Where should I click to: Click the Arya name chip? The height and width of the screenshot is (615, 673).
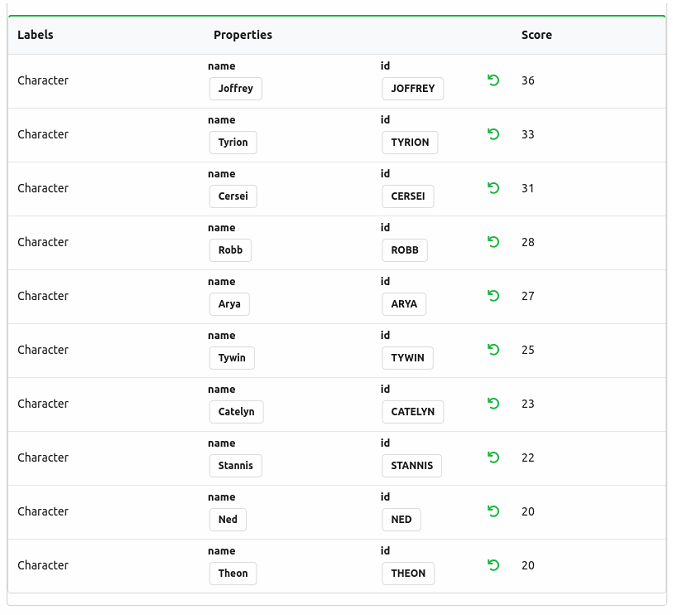(x=229, y=304)
